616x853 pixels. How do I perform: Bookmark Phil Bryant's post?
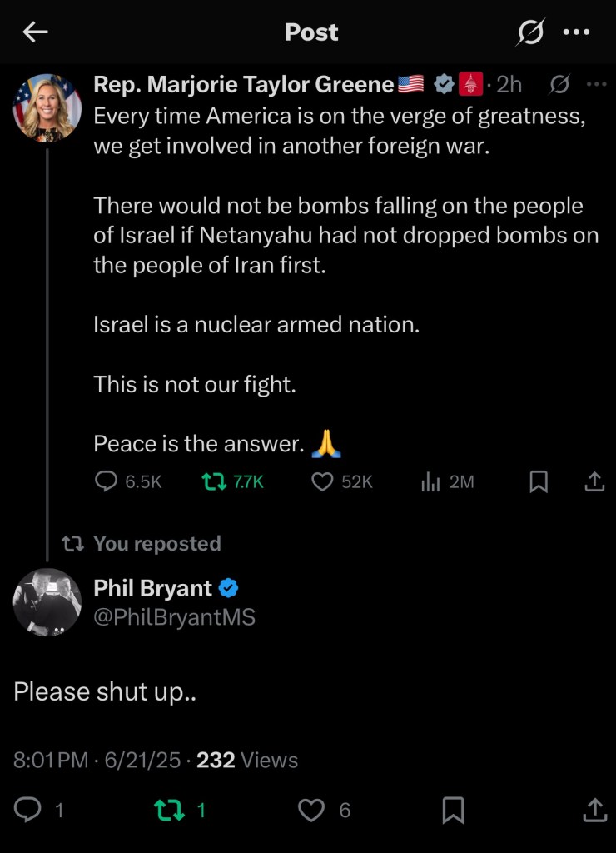click(x=453, y=809)
